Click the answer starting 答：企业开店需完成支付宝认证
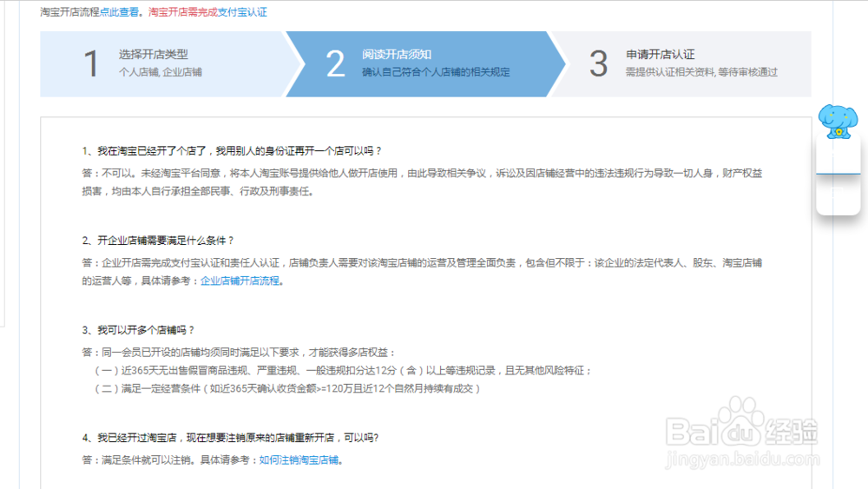This screenshot has height=489, width=868. click(423, 272)
